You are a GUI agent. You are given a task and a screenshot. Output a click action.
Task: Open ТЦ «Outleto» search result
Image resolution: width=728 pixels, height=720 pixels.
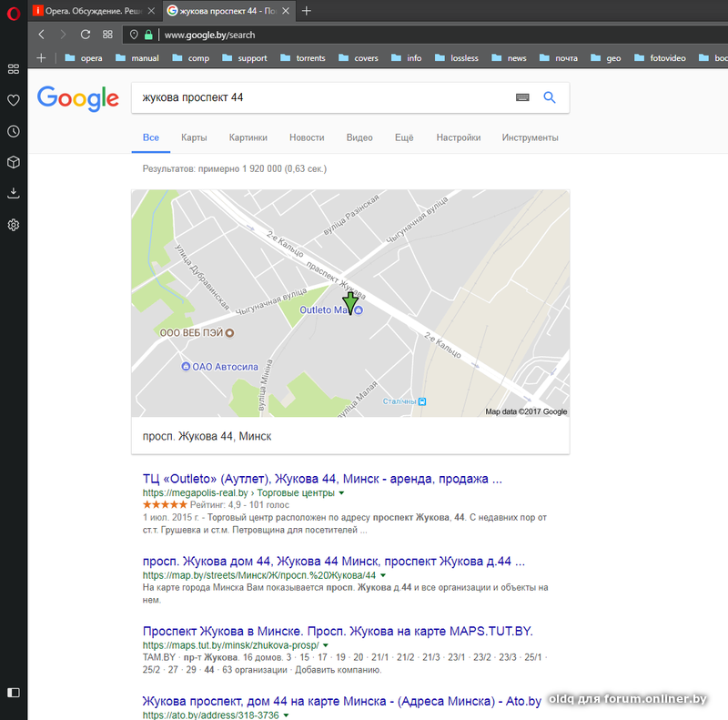tap(322, 479)
